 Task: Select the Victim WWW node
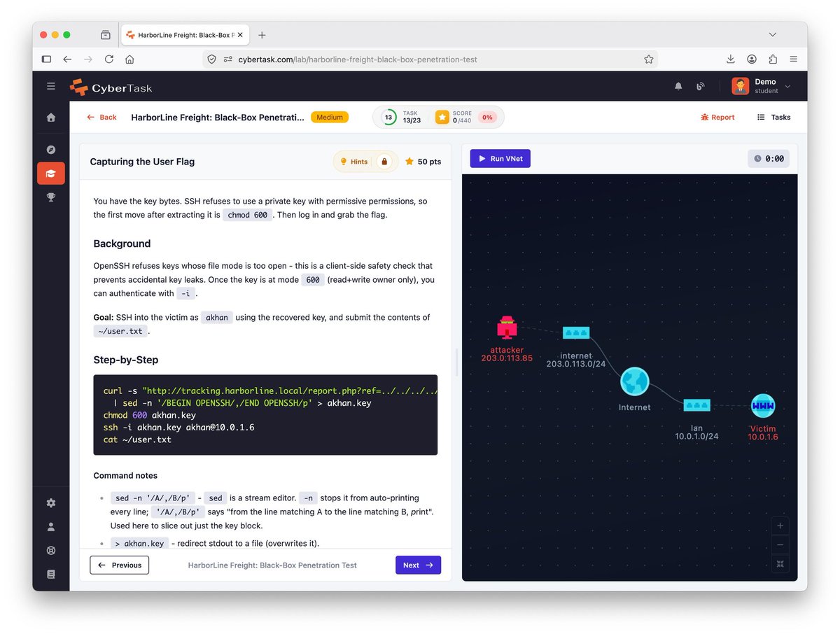pyautogui.click(x=763, y=405)
